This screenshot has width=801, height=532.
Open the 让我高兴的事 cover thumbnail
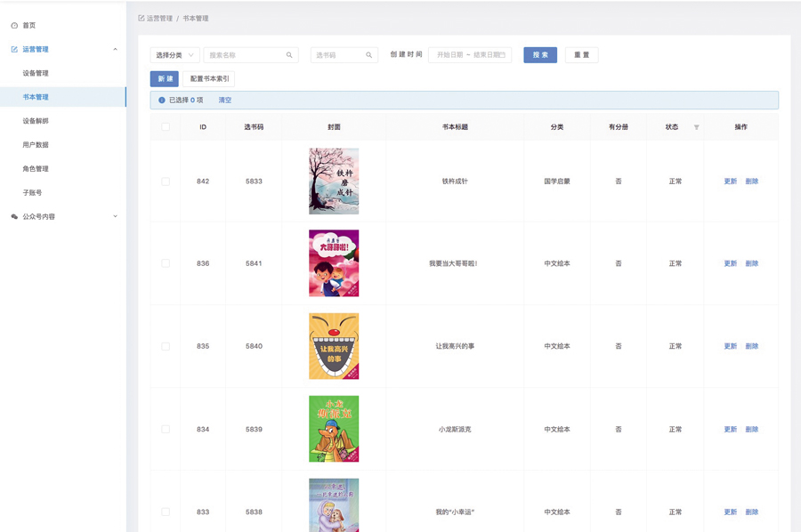coord(334,346)
